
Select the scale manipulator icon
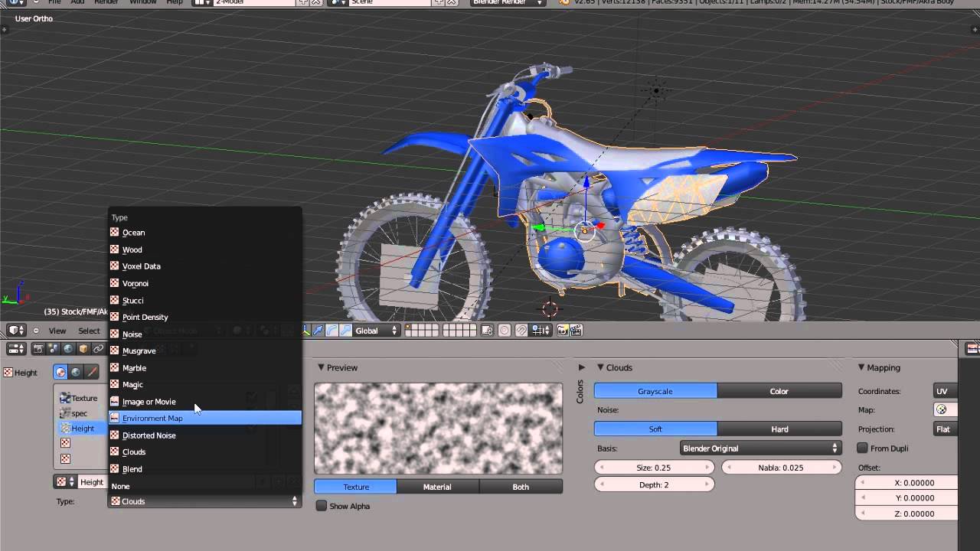click(x=346, y=331)
